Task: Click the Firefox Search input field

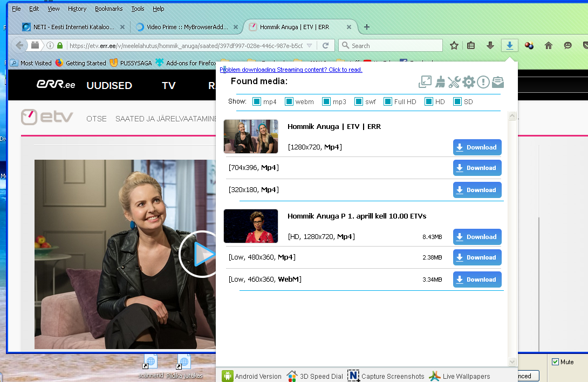Action: (391, 46)
